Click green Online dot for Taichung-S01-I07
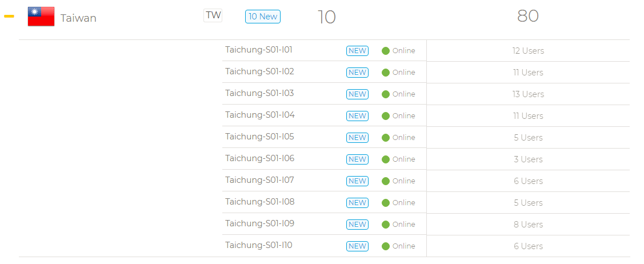The height and width of the screenshot is (264, 644). pos(386,181)
